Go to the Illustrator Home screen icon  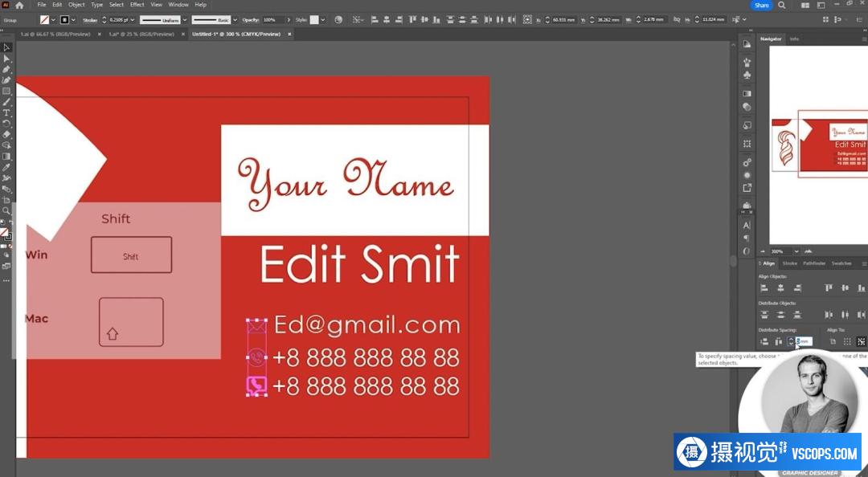tap(19, 5)
